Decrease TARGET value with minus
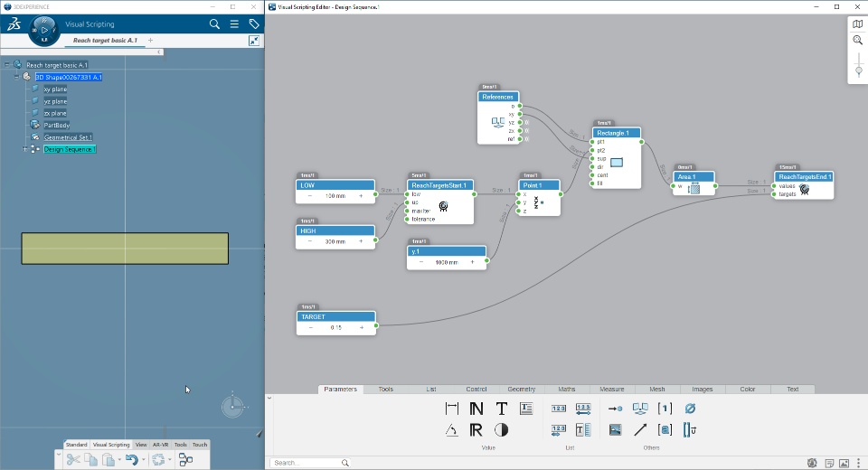Viewport: 868px width, 470px height. pyautogui.click(x=310, y=328)
